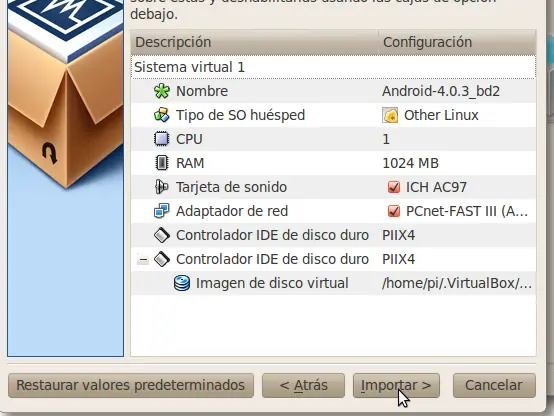Click the /home/pi/.VirtualBox disk path value
Image resolution: width=554 pixels, height=416 pixels.
(457, 283)
